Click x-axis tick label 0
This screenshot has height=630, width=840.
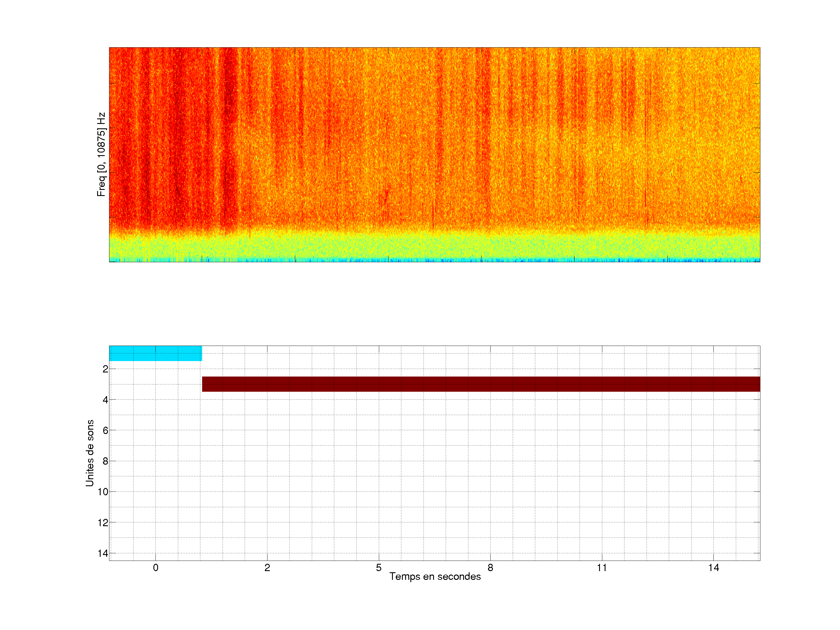(156, 568)
